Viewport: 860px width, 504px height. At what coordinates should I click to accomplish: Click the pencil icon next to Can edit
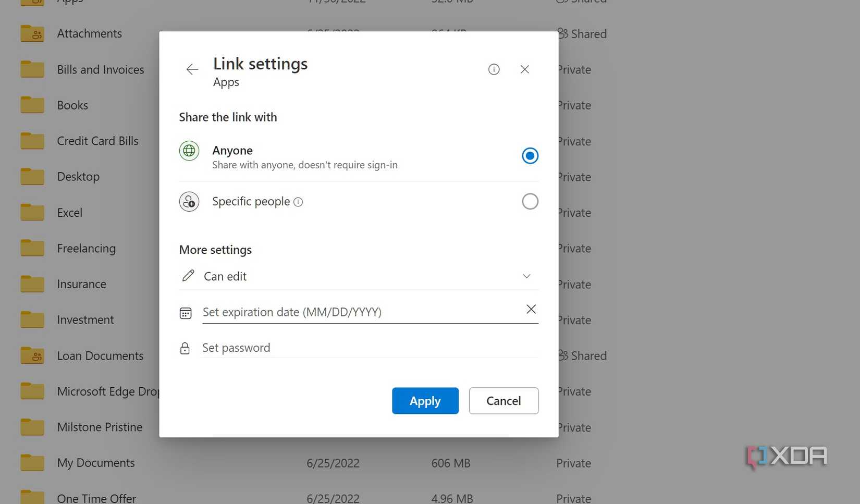[188, 276]
